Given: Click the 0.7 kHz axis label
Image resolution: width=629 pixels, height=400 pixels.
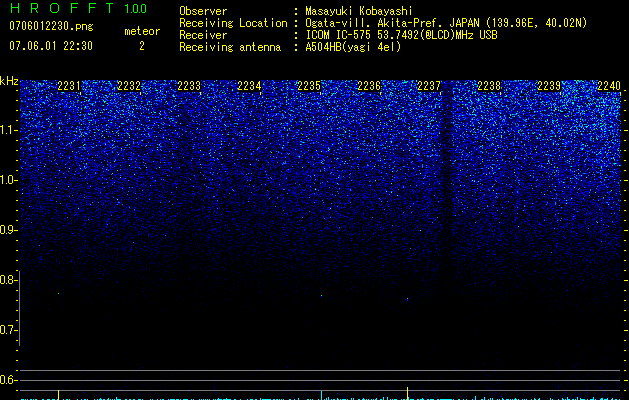Looking at the screenshot, I should pos(9,330).
